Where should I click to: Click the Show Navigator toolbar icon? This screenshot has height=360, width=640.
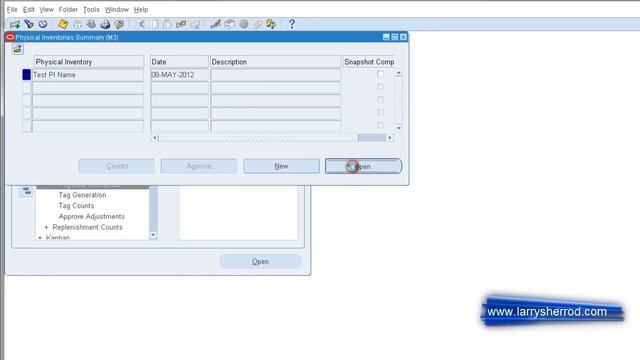coord(43,24)
